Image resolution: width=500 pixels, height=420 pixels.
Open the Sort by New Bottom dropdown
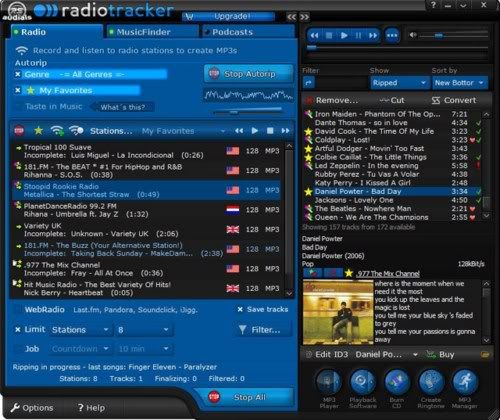click(459, 83)
